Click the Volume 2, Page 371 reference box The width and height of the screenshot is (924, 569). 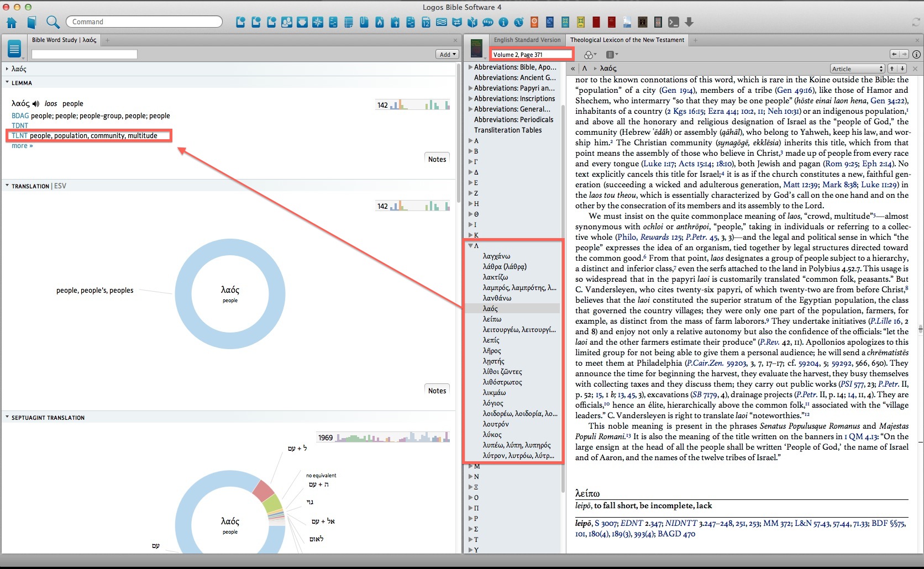[532, 54]
